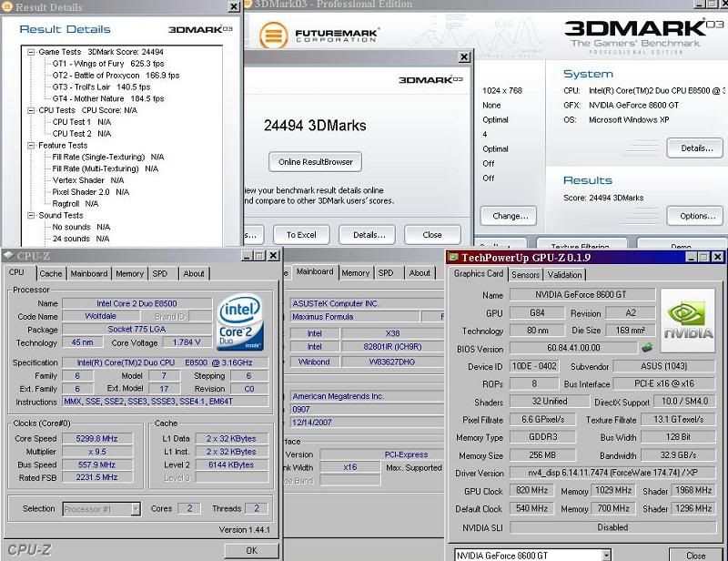The height and width of the screenshot is (561, 728).
Task: Open the Processor selection dropdown in CPU-Z
Action: pyautogui.click(x=136, y=509)
